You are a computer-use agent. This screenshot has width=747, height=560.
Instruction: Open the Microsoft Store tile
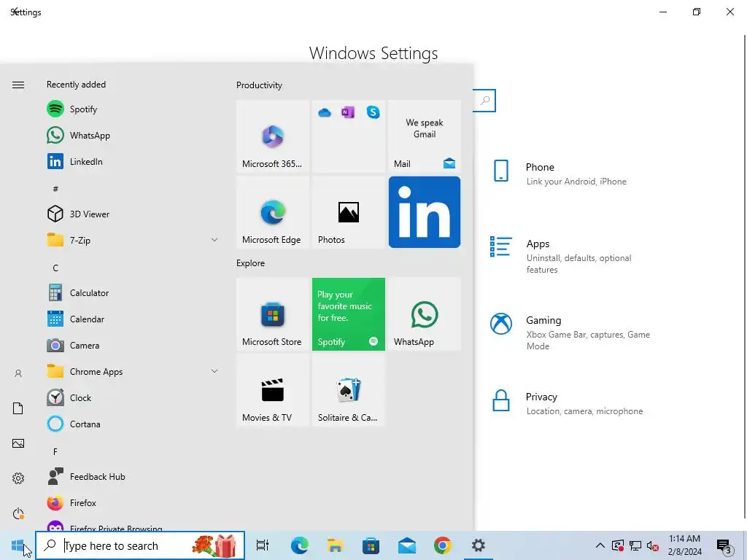pos(273,314)
